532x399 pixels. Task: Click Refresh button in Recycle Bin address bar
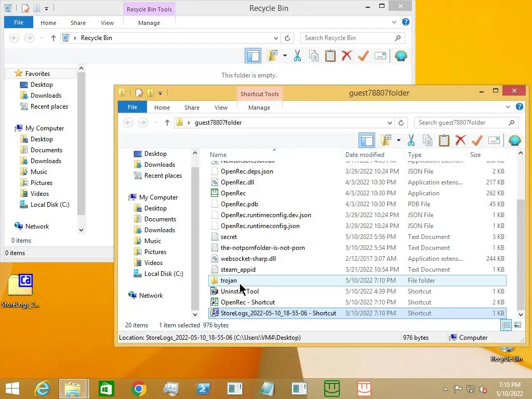pos(287,38)
